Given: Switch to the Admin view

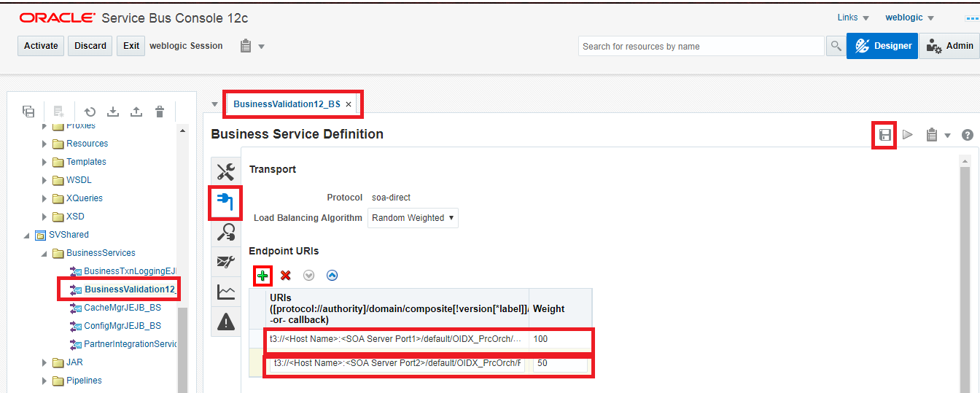Looking at the screenshot, I should tap(949, 45).
